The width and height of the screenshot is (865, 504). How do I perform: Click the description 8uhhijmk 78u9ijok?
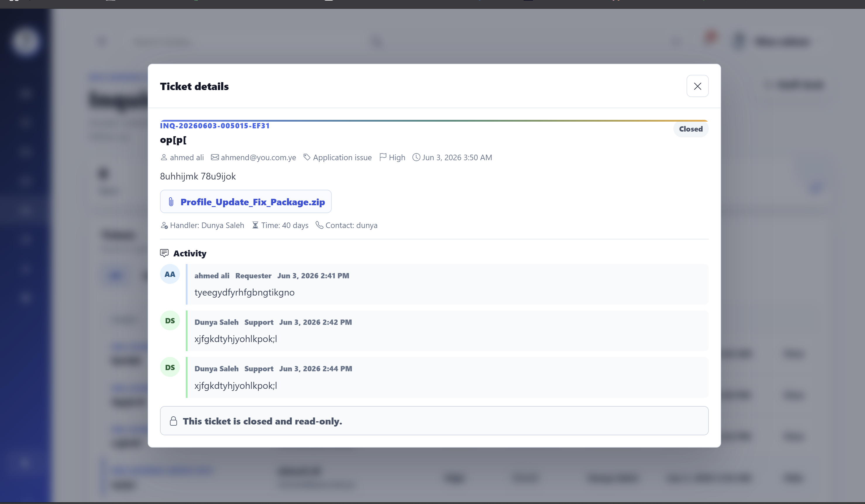[x=198, y=176]
